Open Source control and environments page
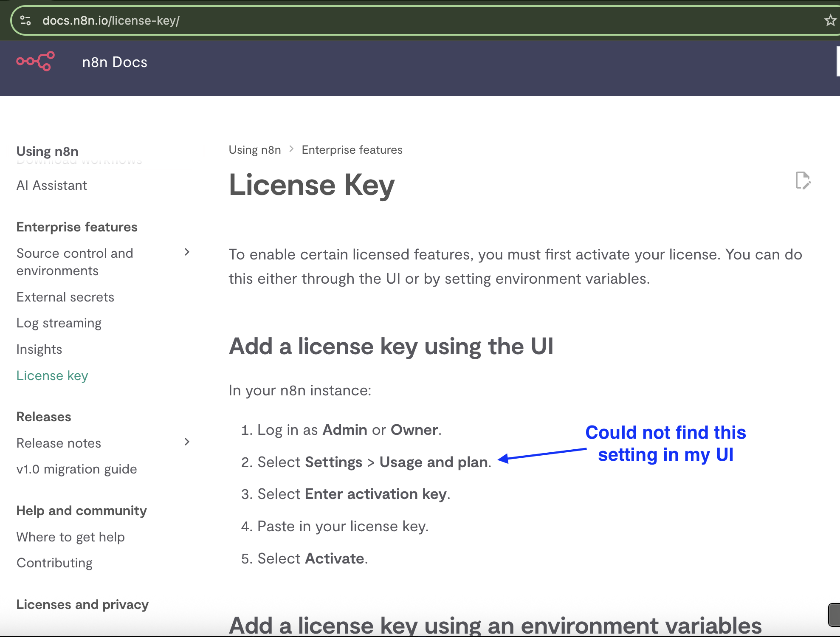The height and width of the screenshot is (637, 840). click(x=75, y=262)
